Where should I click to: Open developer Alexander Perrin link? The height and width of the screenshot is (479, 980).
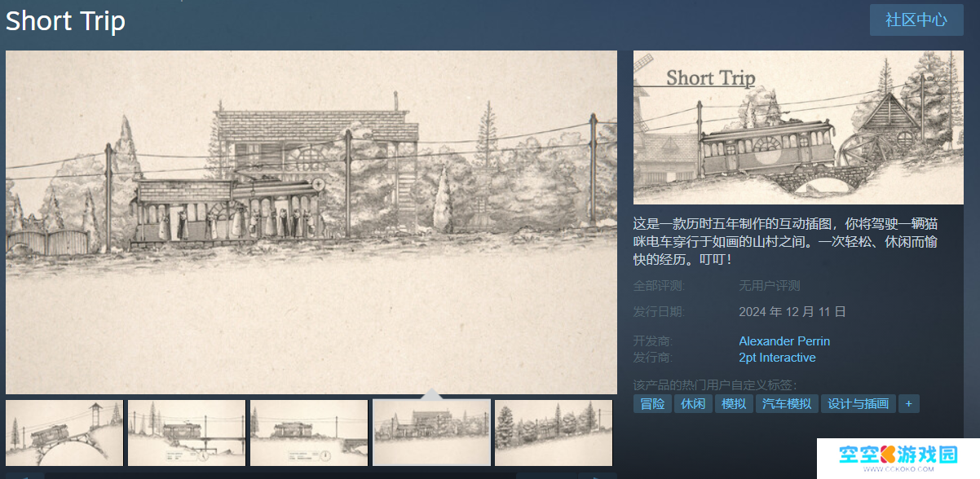pos(784,341)
